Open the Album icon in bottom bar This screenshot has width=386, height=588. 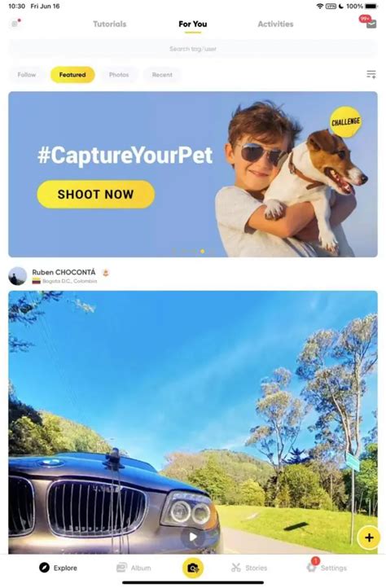click(121, 568)
